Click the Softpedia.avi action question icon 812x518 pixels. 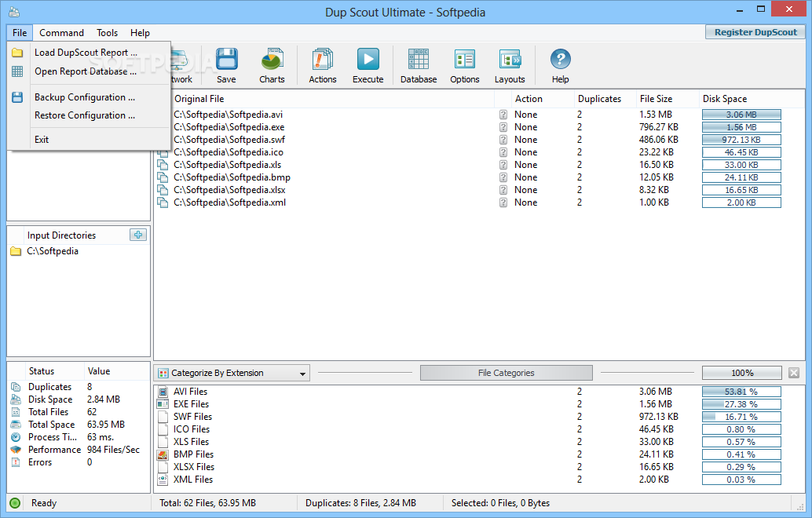click(503, 115)
